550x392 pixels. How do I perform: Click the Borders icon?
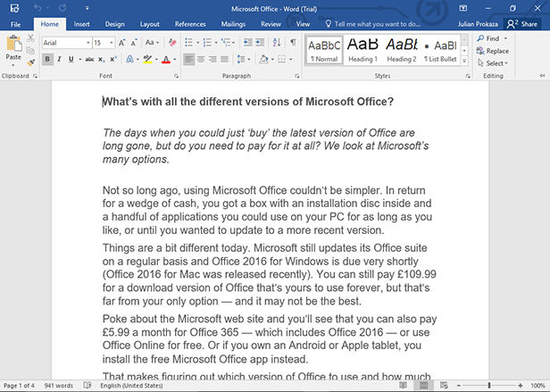(281, 59)
